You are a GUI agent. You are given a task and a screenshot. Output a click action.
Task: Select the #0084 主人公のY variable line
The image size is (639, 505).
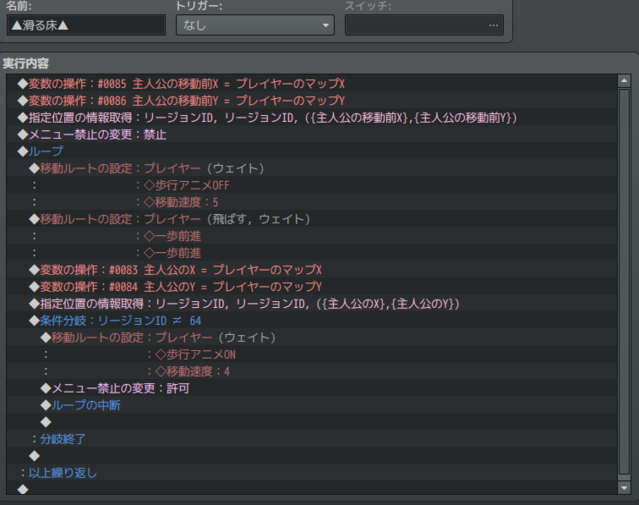click(312, 287)
